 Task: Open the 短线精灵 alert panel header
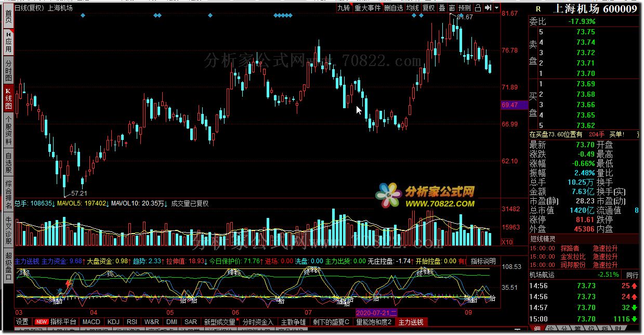point(585,239)
